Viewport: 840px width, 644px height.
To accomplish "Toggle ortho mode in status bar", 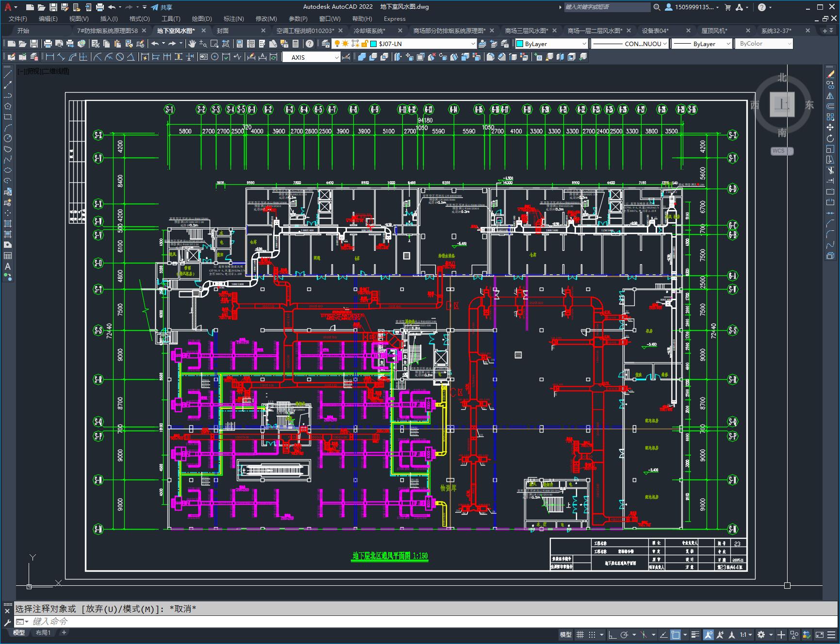I will click(x=612, y=634).
